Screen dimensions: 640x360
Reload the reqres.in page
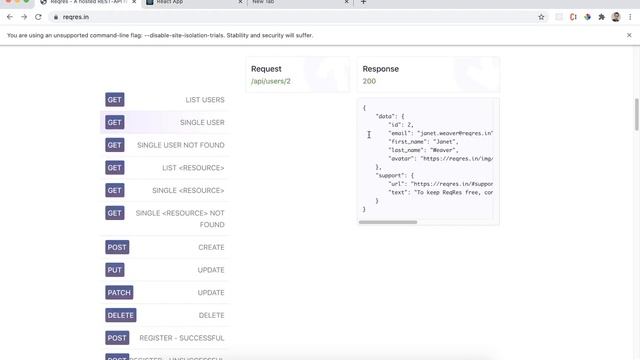(x=38, y=17)
